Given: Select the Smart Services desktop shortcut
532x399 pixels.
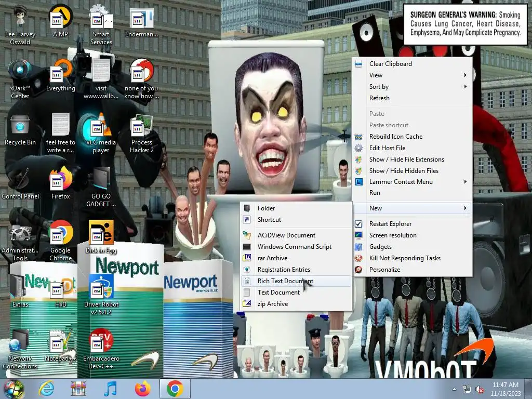Looking at the screenshot, I should 101,25.
